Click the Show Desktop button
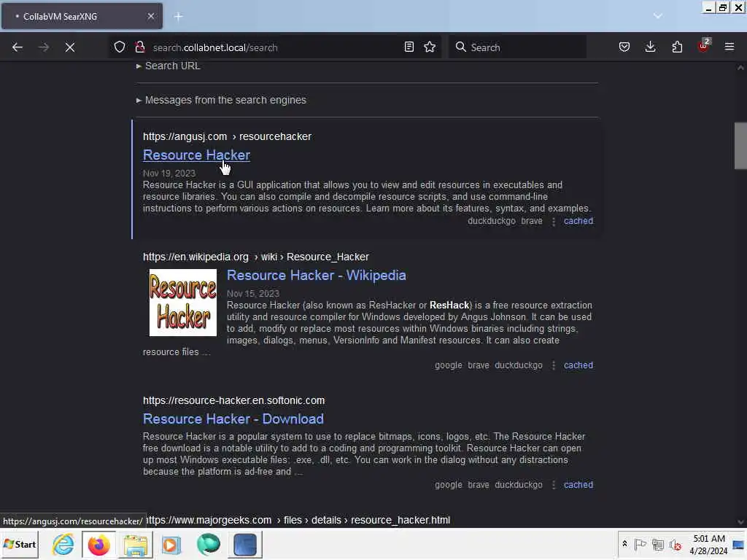This screenshot has width=747, height=560. (x=738, y=544)
